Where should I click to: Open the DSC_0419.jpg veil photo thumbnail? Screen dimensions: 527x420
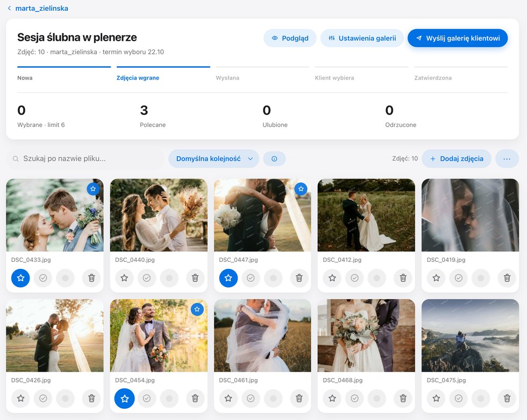point(470,215)
